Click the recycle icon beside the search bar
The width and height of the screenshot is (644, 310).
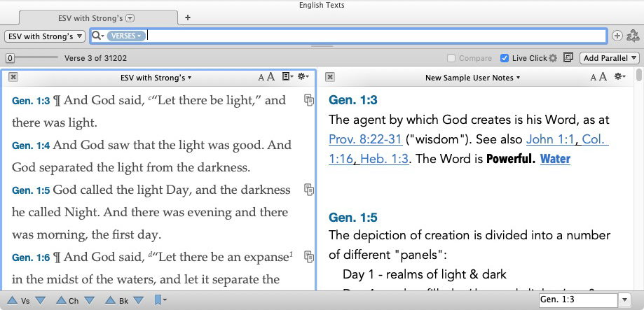pos(633,36)
